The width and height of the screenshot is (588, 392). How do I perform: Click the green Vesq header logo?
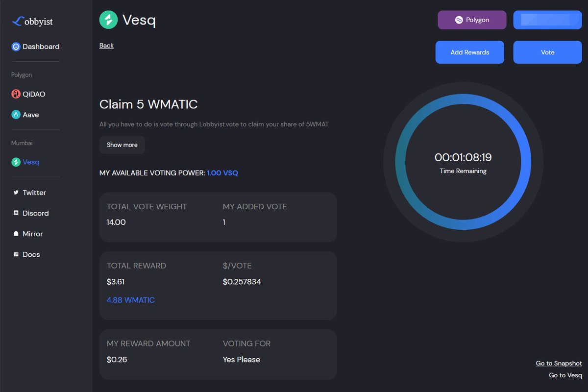point(108,20)
